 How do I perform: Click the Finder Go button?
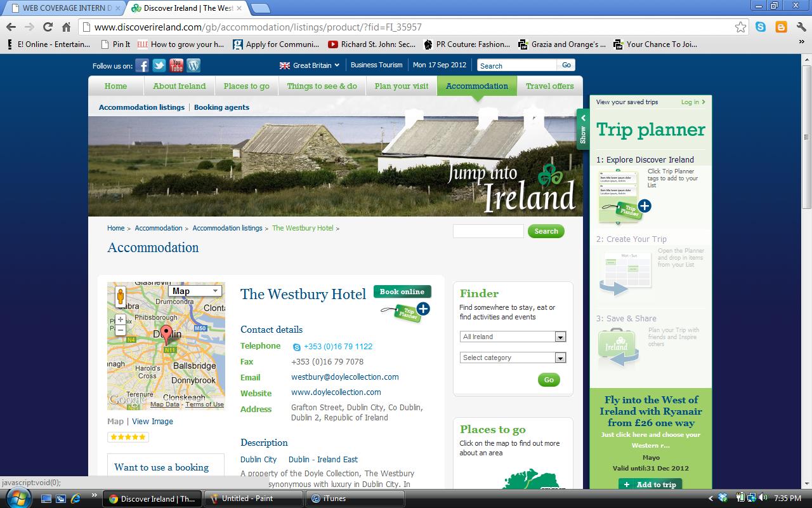[x=549, y=380]
